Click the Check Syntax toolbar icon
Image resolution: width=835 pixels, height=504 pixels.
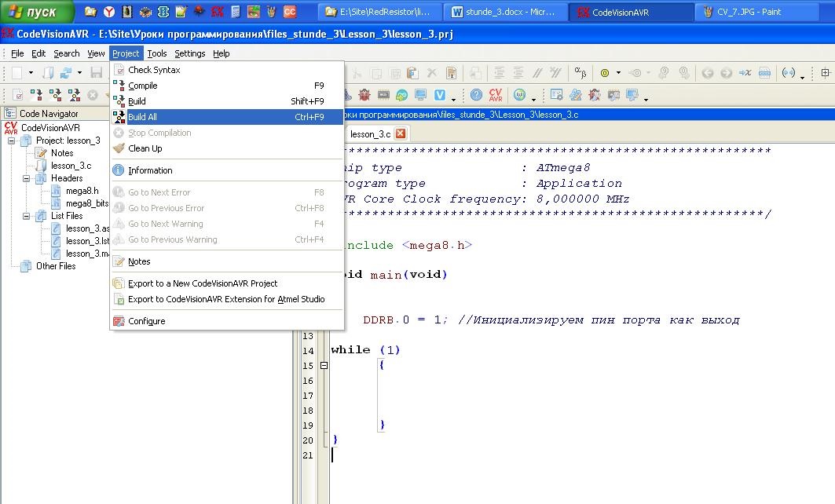pos(17,95)
